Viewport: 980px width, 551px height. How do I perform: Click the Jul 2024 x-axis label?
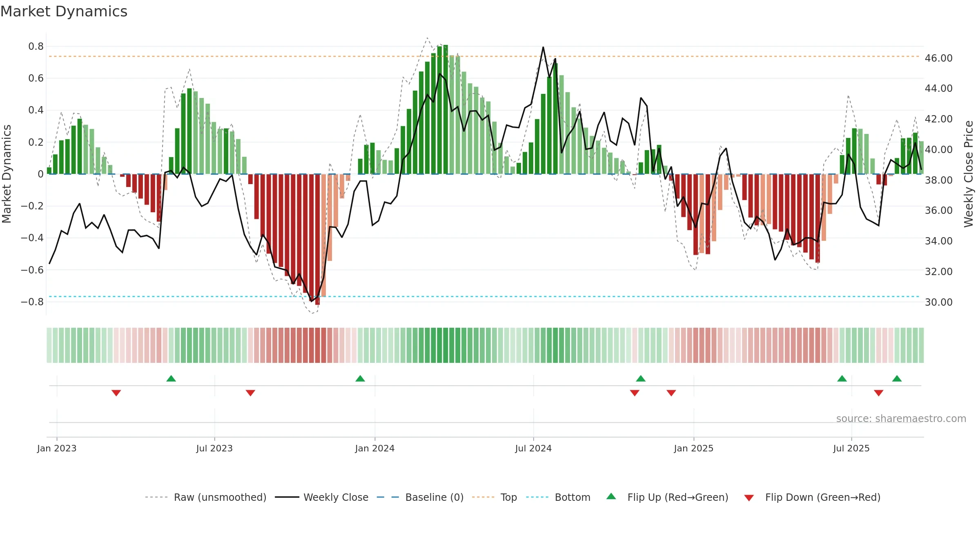click(533, 448)
